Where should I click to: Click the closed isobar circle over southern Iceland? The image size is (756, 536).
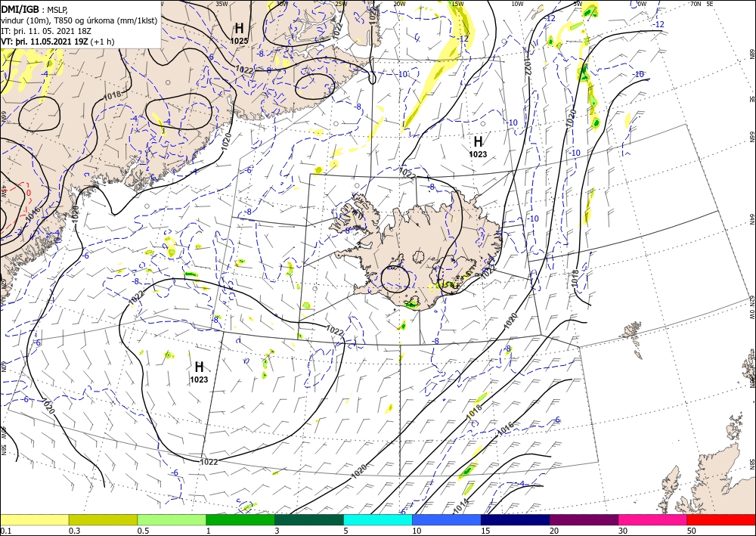click(395, 279)
